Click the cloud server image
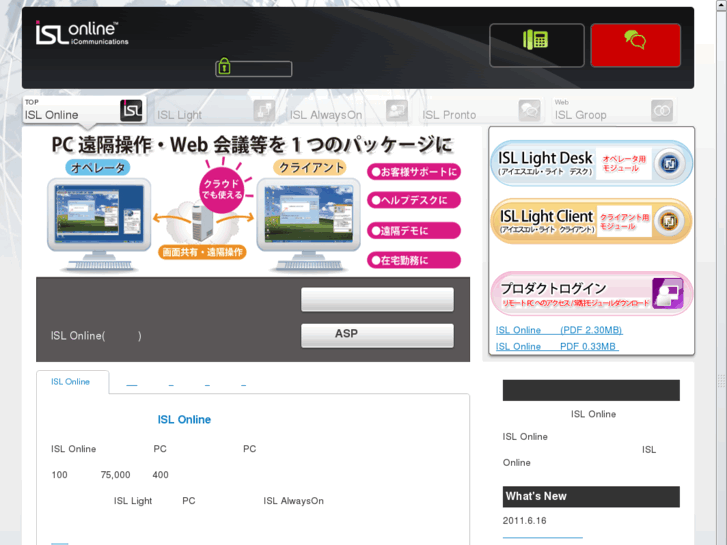 [203, 222]
